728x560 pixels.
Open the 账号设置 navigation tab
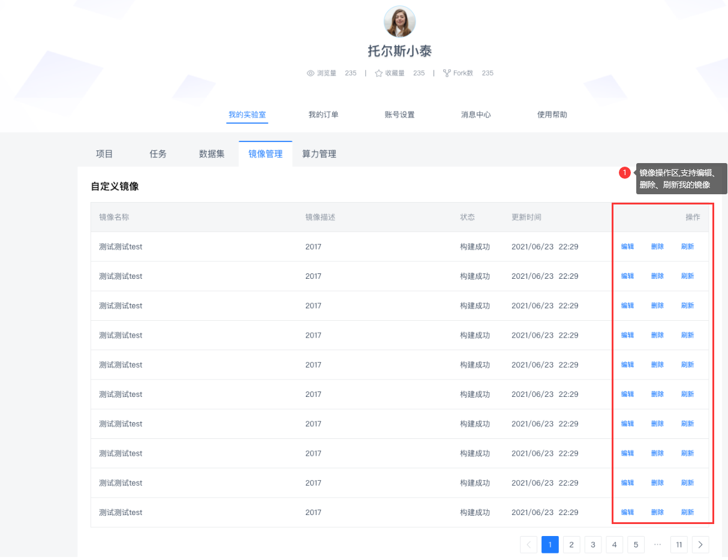[399, 115]
